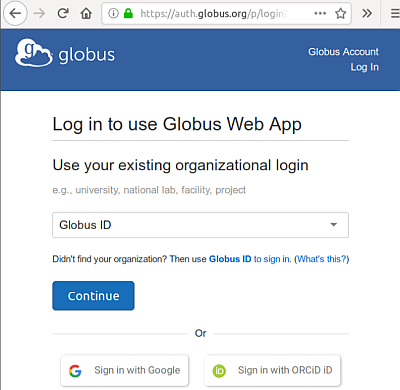Screen dimensions: 400x390
Task: Click the dropdown arrow in organization selector
Action: tap(333, 225)
